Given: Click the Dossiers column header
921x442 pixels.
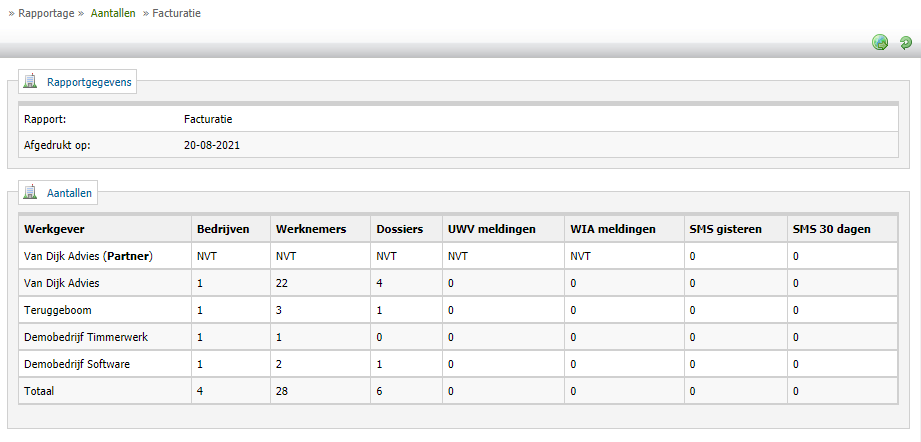Looking at the screenshot, I should [399, 229].
